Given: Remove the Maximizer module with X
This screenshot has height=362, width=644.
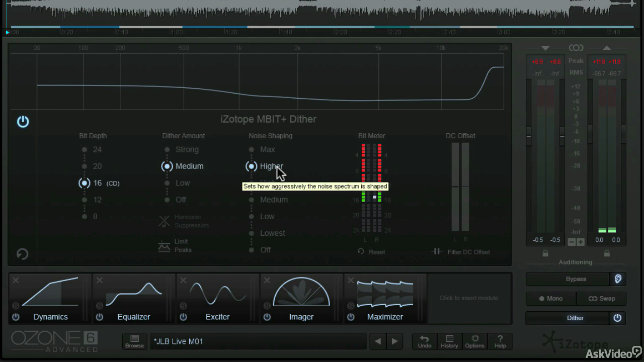Looking at the screenshot, I should pyautogui.click(x=351, y=280).
